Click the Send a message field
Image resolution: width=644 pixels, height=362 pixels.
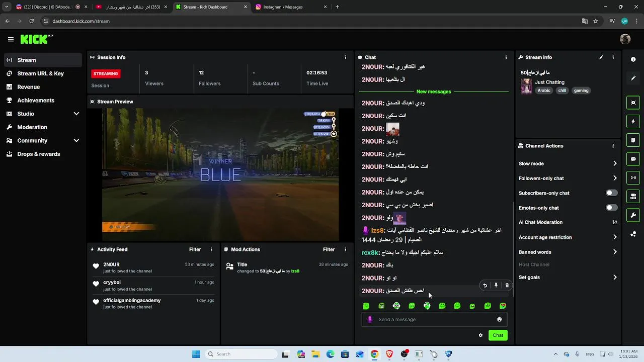pos(434,319)
